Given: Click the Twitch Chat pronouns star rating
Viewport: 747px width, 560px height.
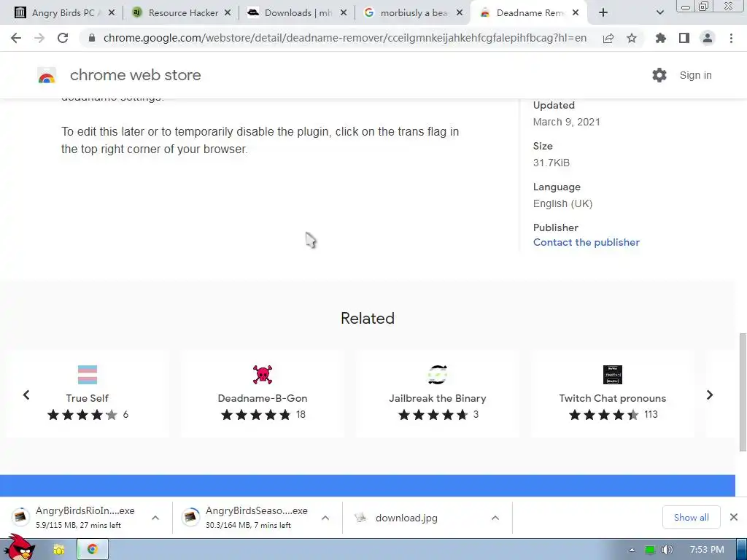Looking at the screenshot, I should [x=604, y=415].
